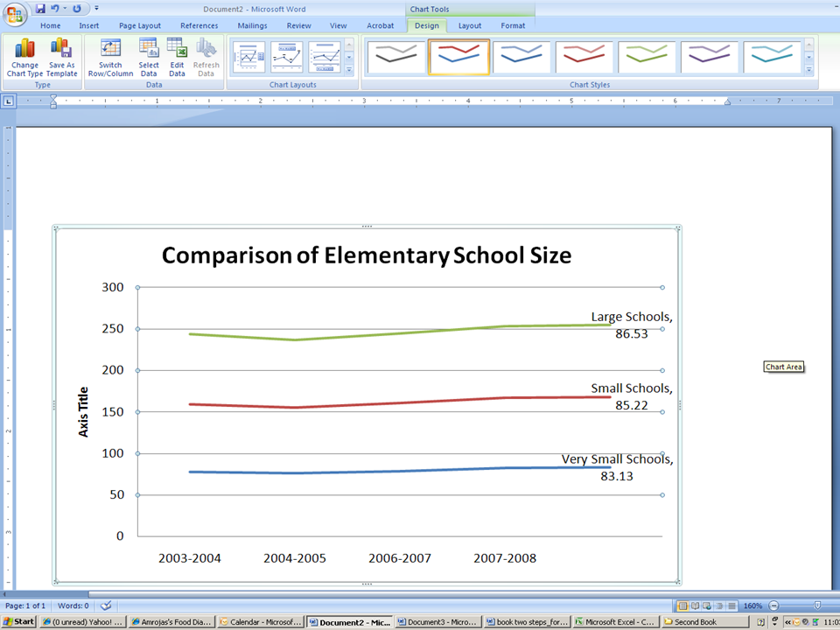Open the Undo history dropdown arrow
The width and height of the screenshot is (840, 630).
pyautogui.click(x=65, y=9)
